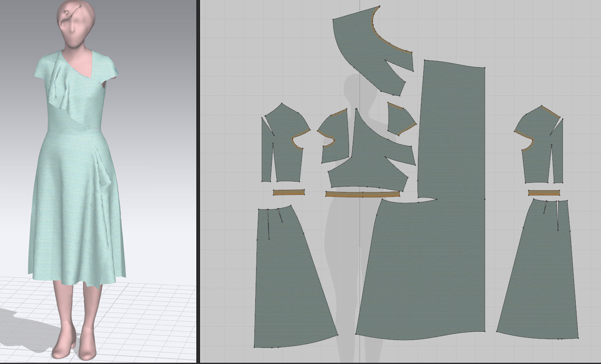
Task: Click the avatar's head in the 3D view
Action: coord(76,24)
